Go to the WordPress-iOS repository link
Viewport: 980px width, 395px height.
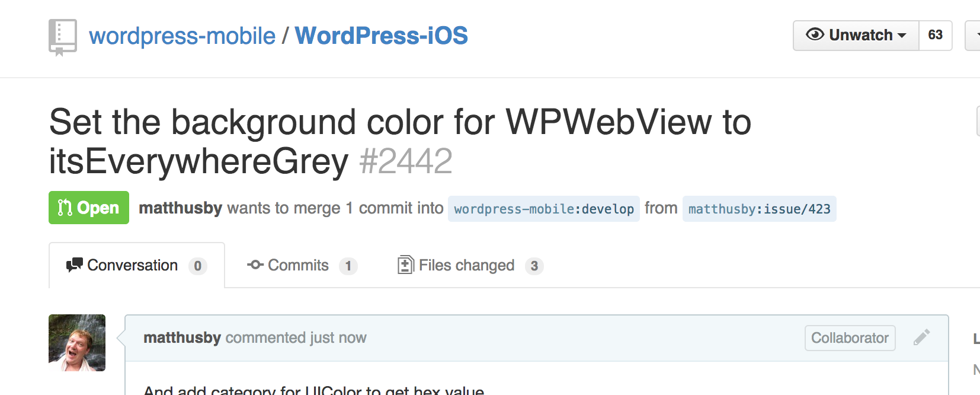click(381, 36)
